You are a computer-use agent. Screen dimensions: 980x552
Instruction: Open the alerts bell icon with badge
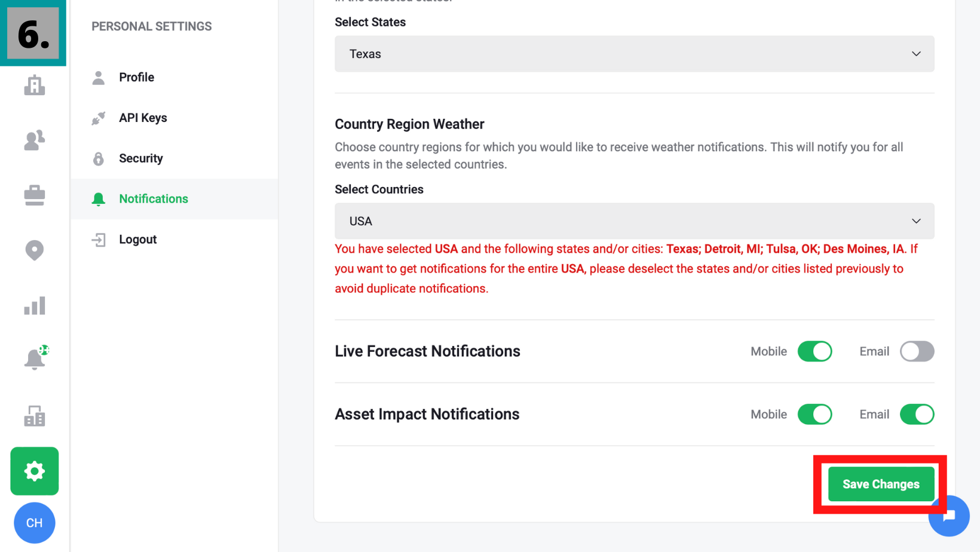35,359
